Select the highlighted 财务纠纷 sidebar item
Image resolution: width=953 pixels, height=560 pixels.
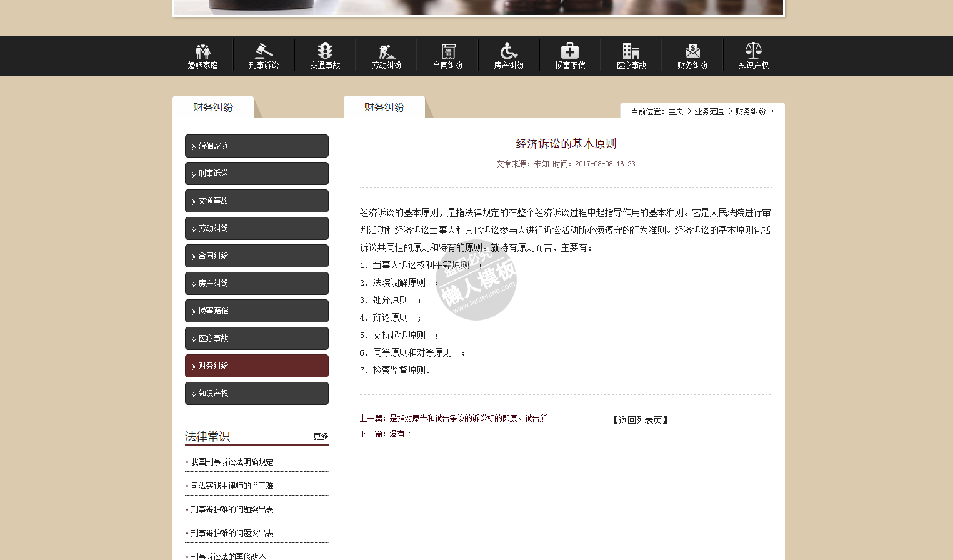point(256,366)
